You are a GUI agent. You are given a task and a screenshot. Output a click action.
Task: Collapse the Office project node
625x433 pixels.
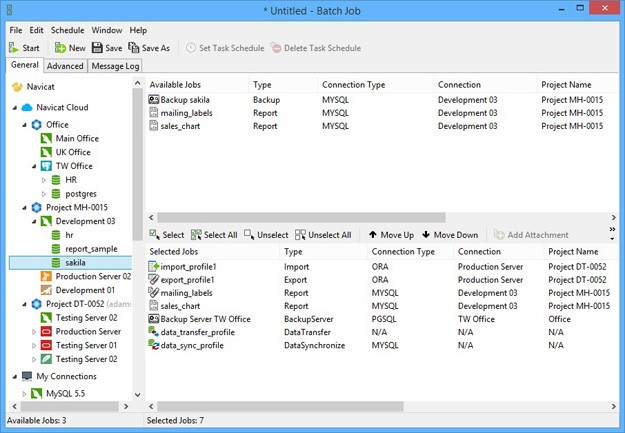24,125
